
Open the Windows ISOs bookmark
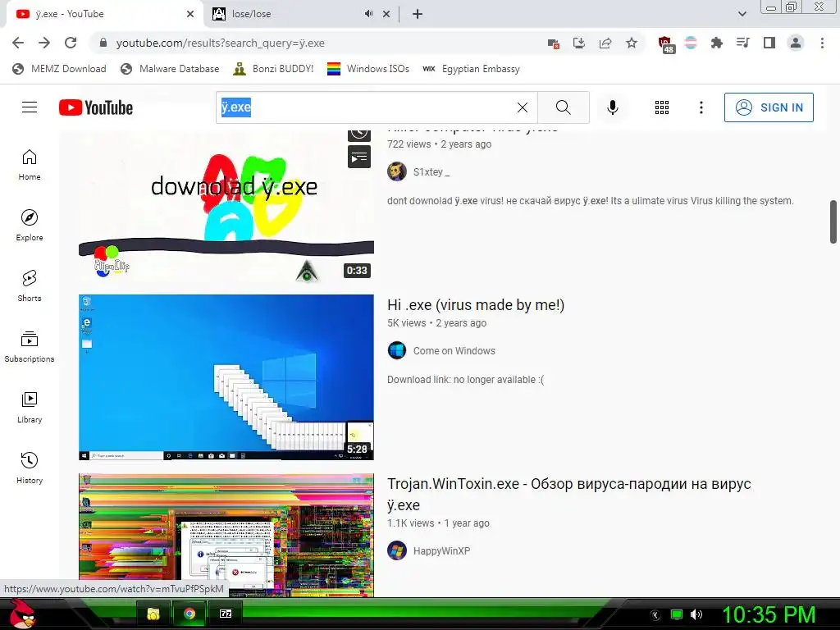(x=368, y=69)
